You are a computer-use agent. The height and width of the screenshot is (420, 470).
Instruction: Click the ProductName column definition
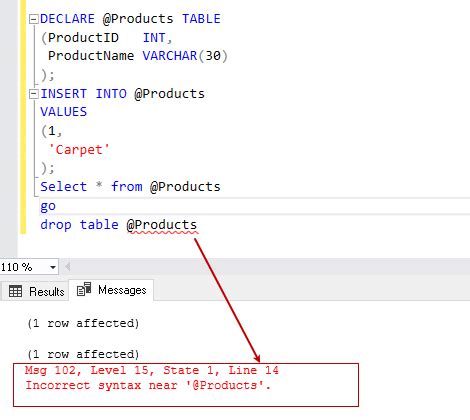click(91, 56)
